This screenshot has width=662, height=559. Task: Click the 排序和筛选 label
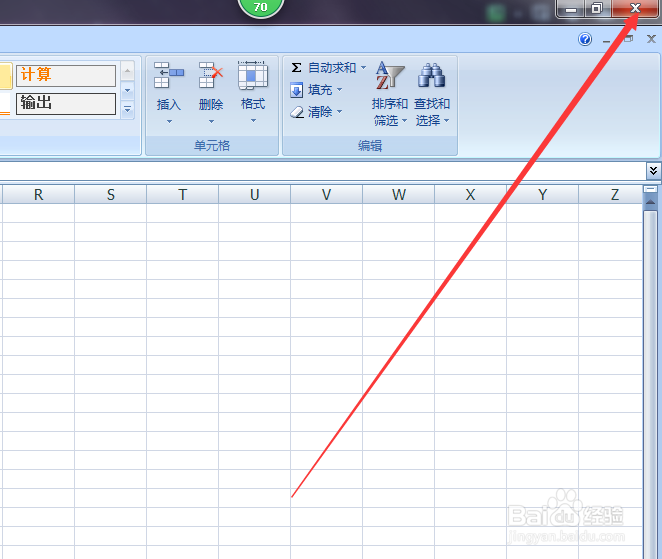point(389,112)
